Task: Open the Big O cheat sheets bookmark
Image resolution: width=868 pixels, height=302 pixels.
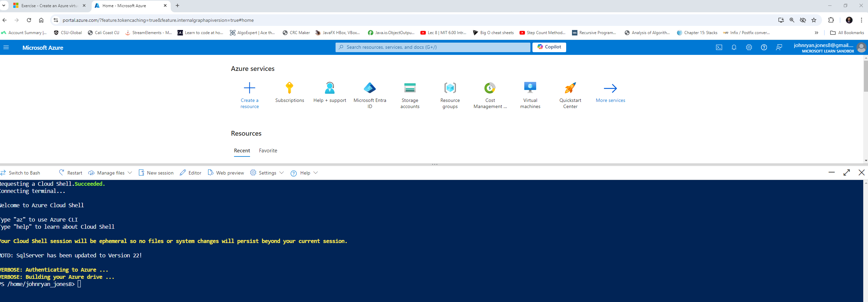Action: (x=493, y=33)
